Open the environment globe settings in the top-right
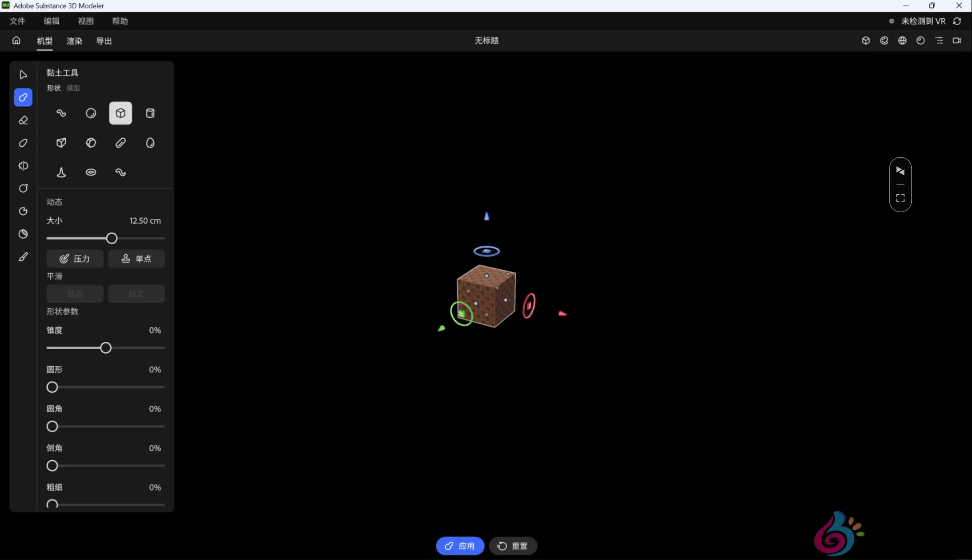This screenshot has height=560, width=972. click(903, 40)
